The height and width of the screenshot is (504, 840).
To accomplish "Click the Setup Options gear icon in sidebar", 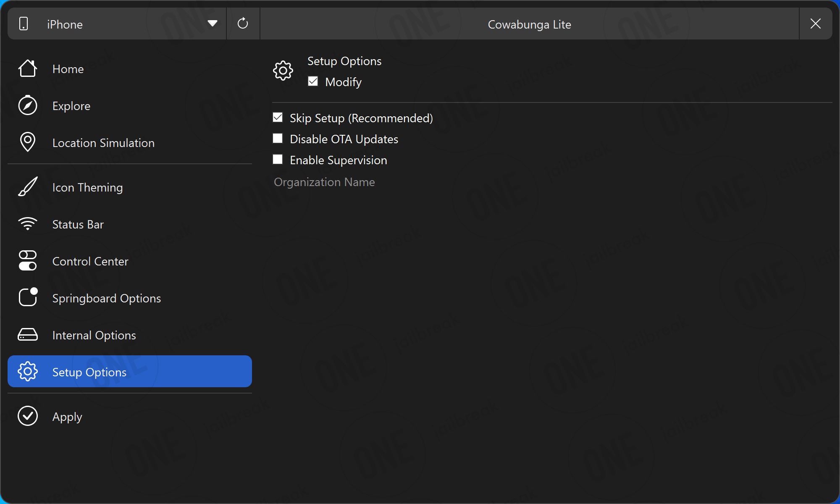I will pos(28,371).
